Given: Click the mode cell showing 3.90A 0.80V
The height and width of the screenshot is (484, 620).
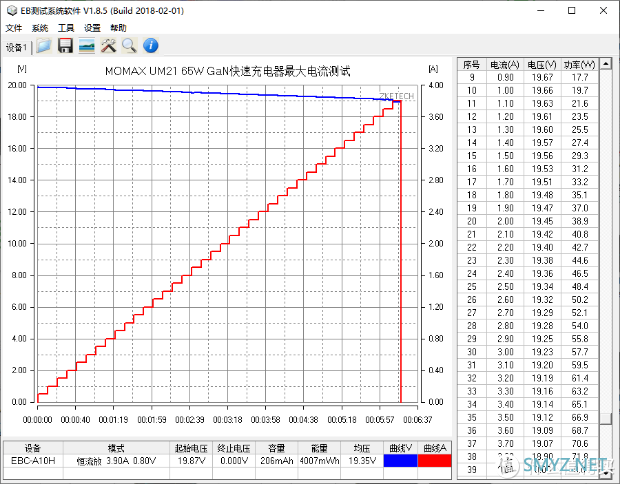Looking at the screenshot, I should 116,461.
